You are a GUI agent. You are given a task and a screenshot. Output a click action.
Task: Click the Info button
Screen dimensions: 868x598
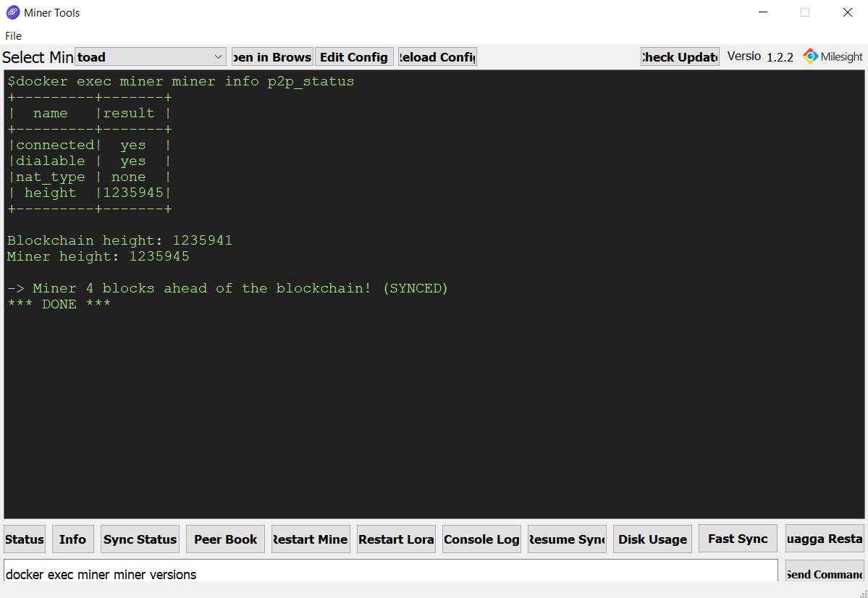point(73,539)
